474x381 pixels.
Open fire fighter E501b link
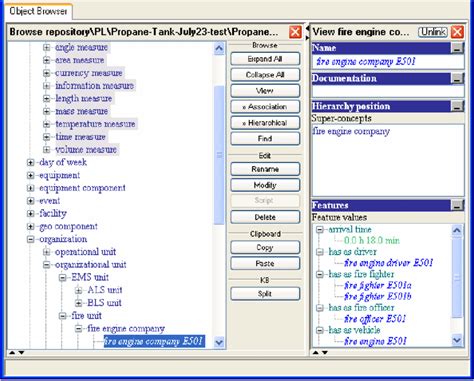(378, 296)
